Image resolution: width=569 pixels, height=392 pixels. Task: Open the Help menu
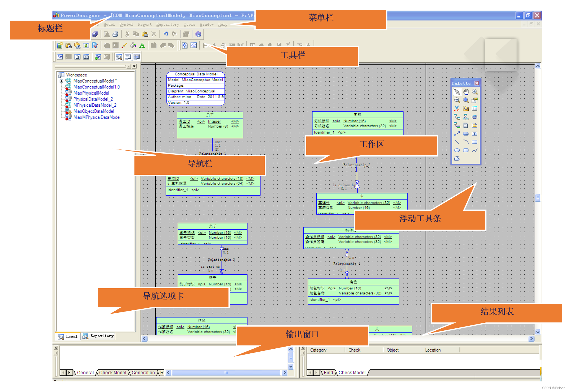pyautogui.click(x=223, y=24)
